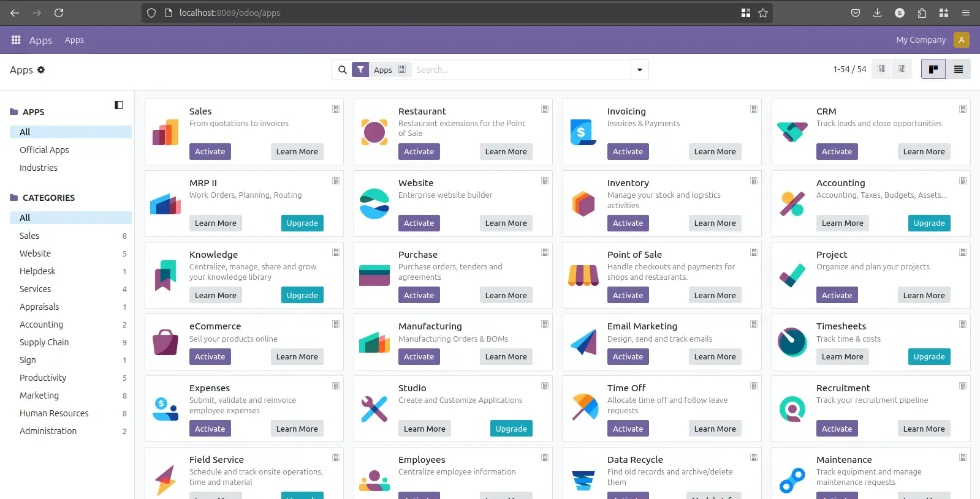Image resolution: width=980 pixels, height=499 pixels.
Task: Click into the Search input field
Action: click(x=521, y=70)
